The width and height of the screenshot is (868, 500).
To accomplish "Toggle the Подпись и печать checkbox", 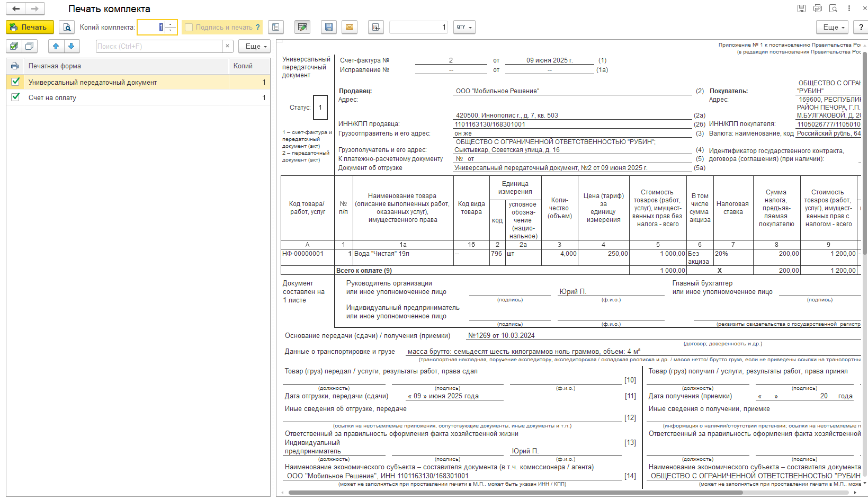I will click(189, 27).
